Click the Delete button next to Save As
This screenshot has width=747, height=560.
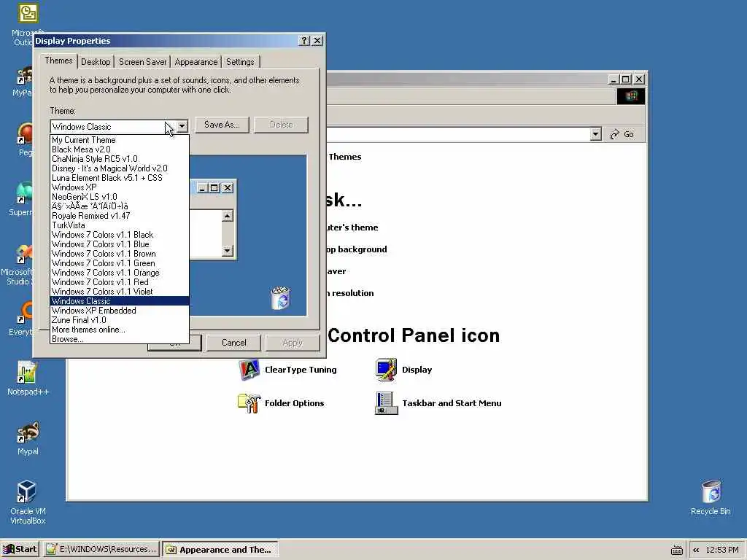tap(281, 125)
